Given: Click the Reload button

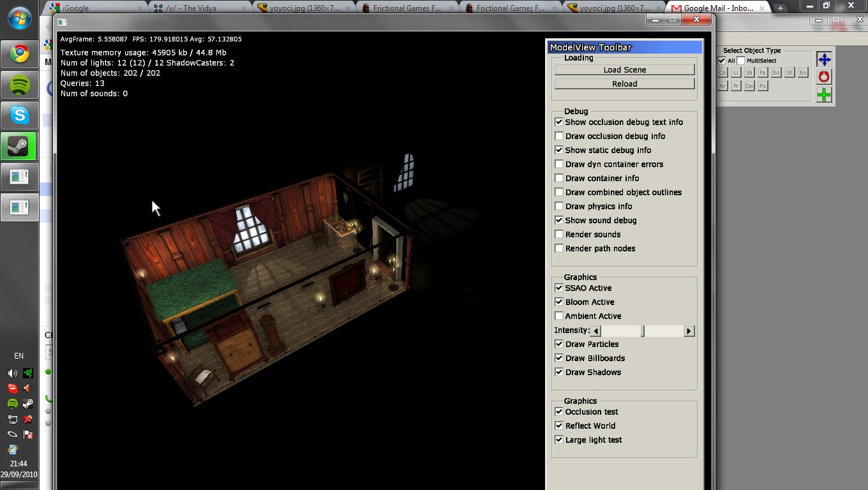Looking at the screenshot, I should 624,84.
